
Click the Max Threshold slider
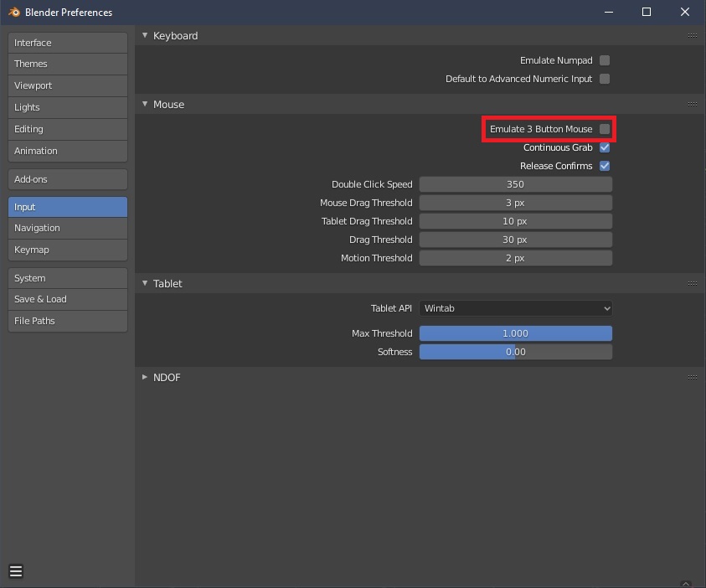(516, 333)
